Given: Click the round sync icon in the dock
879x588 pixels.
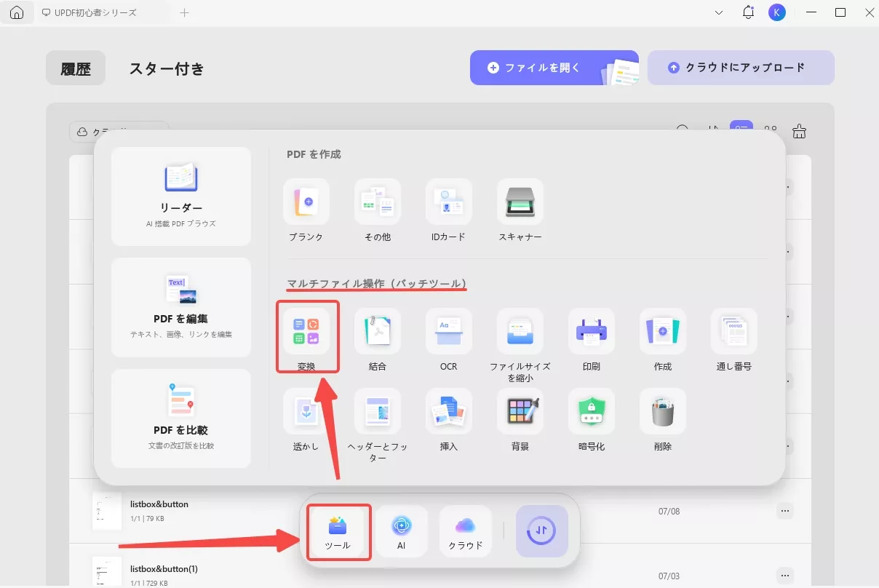Looking at the screenshot, I should pyautogui.click(x=542, y=531).
